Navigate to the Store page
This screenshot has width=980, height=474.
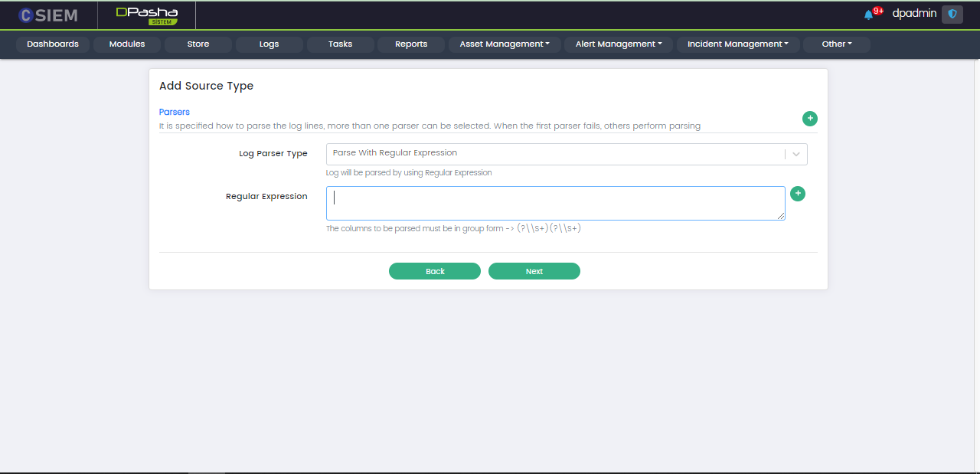click(198, 44)
